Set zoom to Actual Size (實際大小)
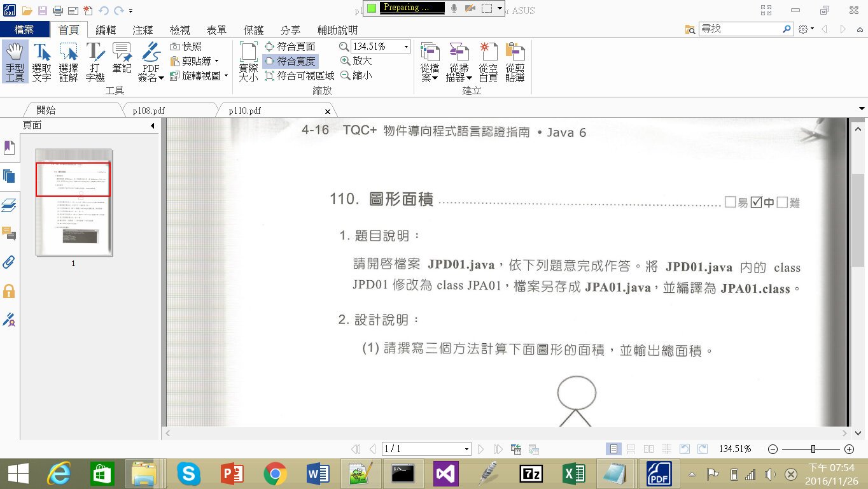 pos(248,62)
